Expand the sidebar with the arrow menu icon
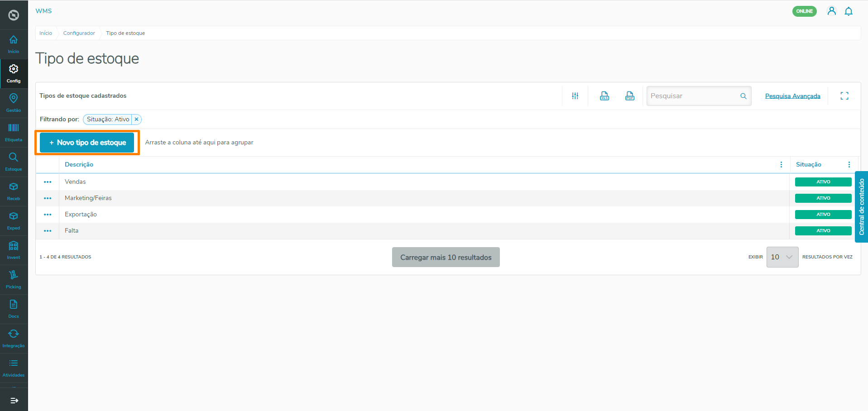Image resolution: width=868 pixels, height=411 pixels. click(14, 401)
